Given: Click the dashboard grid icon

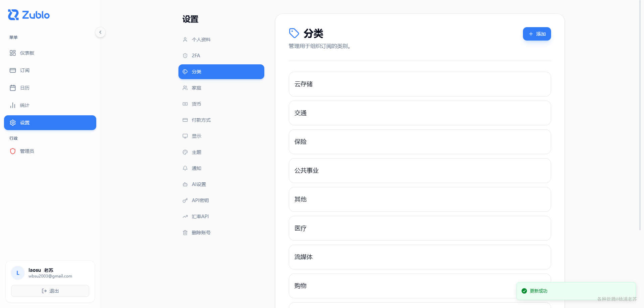Looking at the screenshot, I should (13, 53).
